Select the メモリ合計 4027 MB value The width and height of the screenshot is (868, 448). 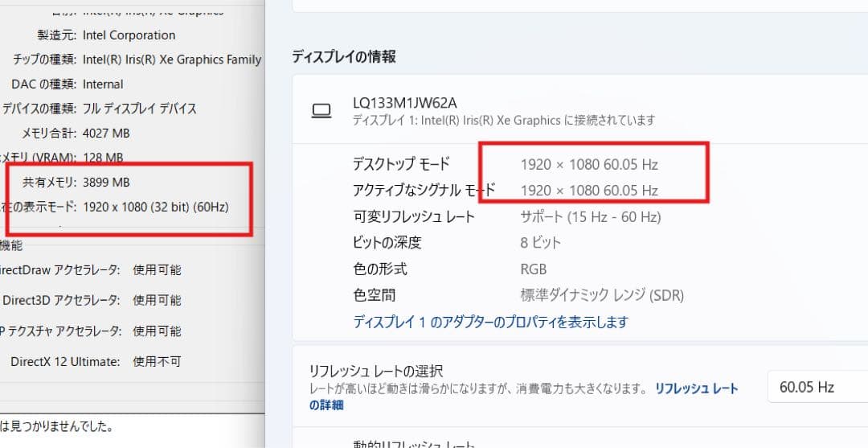[106, 134]
